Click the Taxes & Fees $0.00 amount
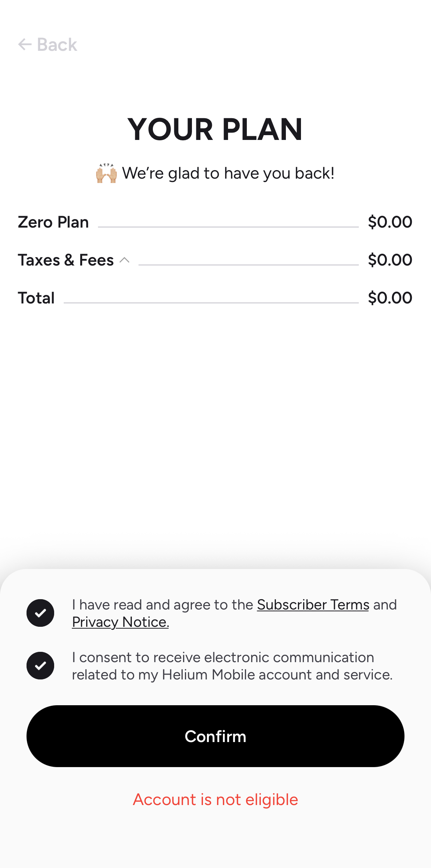The height and width of the screenshot is (868, 431). point(390,260)
